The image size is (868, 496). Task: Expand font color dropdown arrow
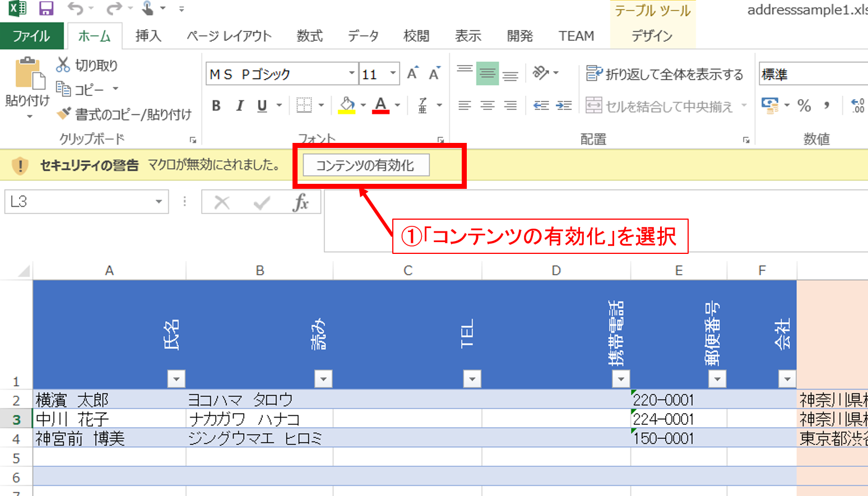397,105
